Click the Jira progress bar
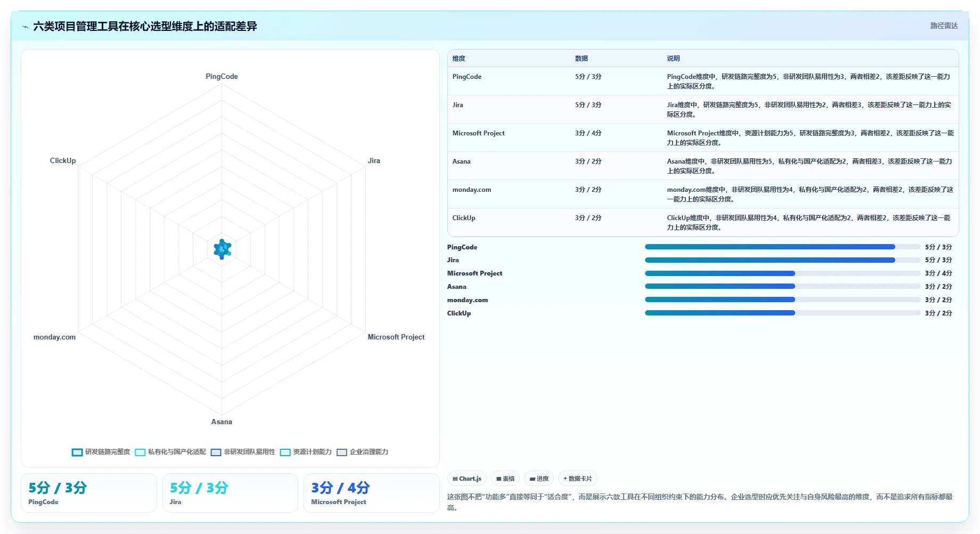 782,260
